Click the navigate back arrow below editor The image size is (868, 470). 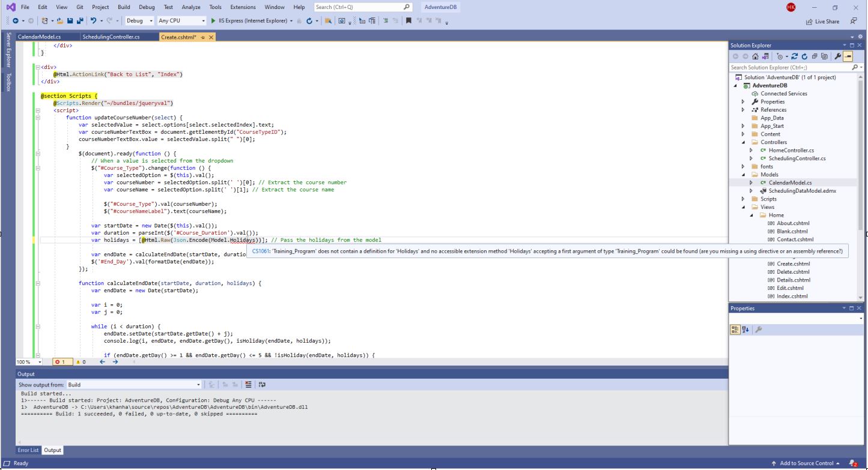103,362
